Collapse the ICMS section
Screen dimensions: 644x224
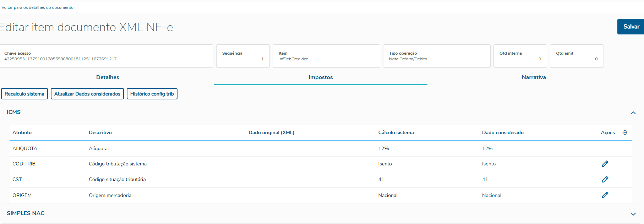pyautogui.click(x=633, y=113)
